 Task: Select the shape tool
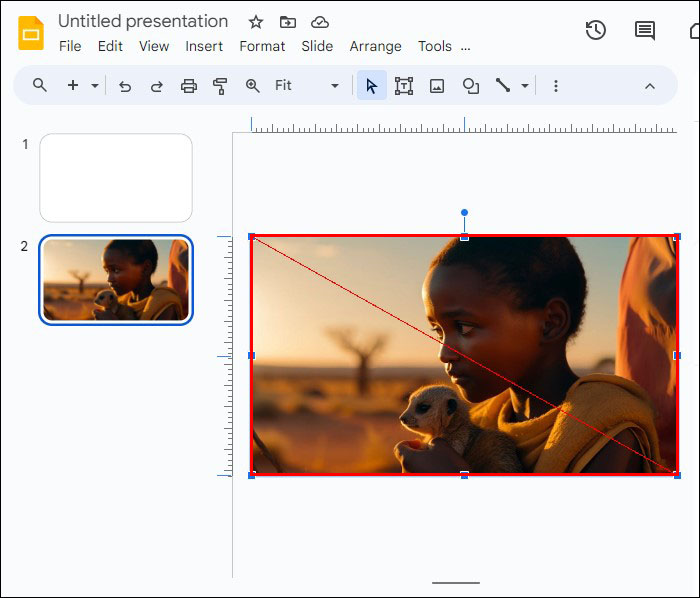[470, 86]
